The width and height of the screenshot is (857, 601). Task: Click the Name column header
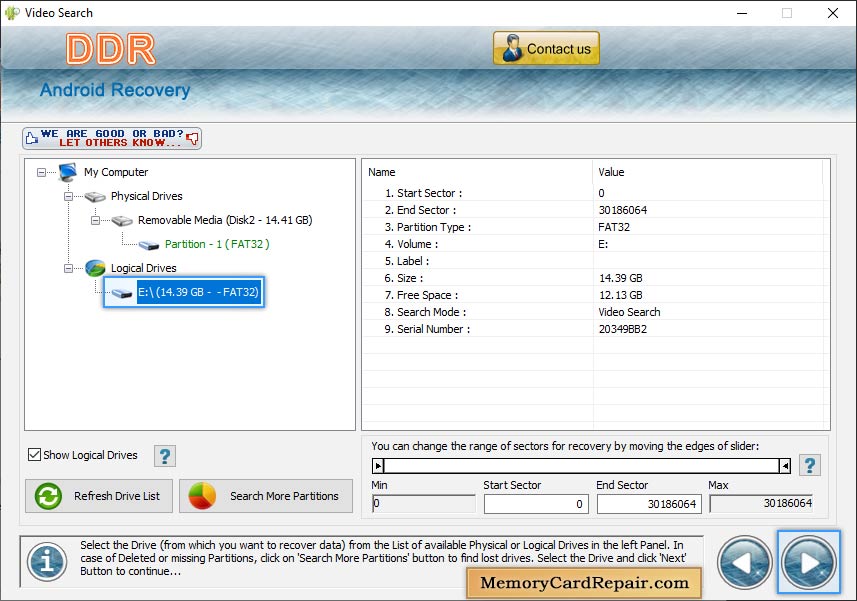pyautogui.click(x=477, y=172)
